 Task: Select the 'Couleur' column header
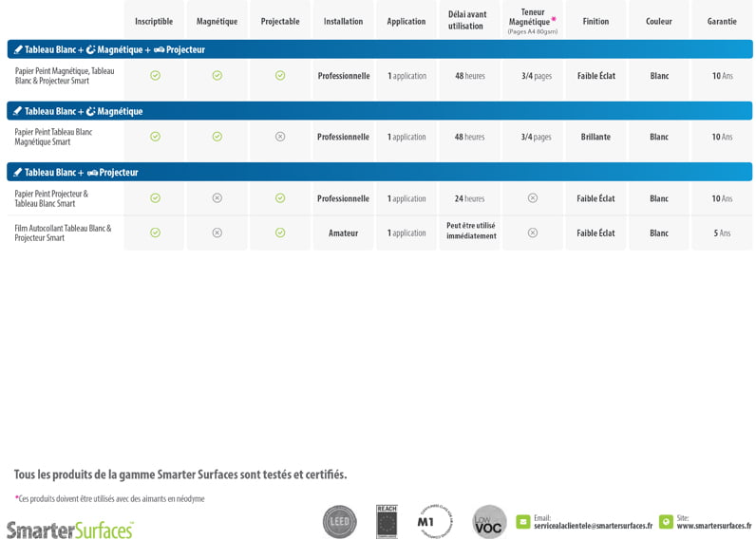coord(659,21)
